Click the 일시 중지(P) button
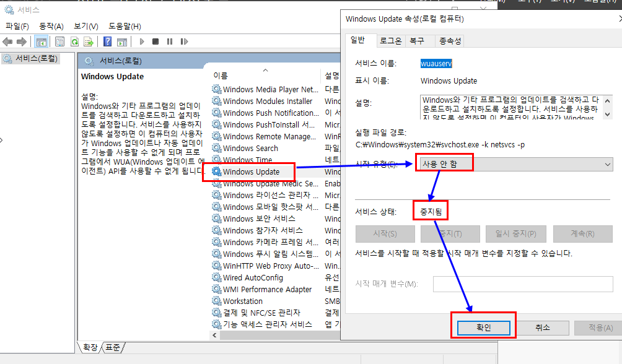 pos(515,234)
